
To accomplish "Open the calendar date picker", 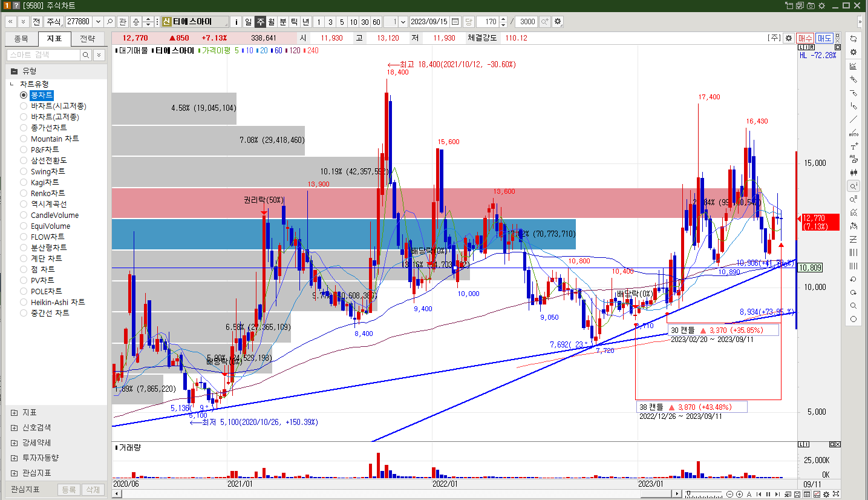I will point(455,21).
